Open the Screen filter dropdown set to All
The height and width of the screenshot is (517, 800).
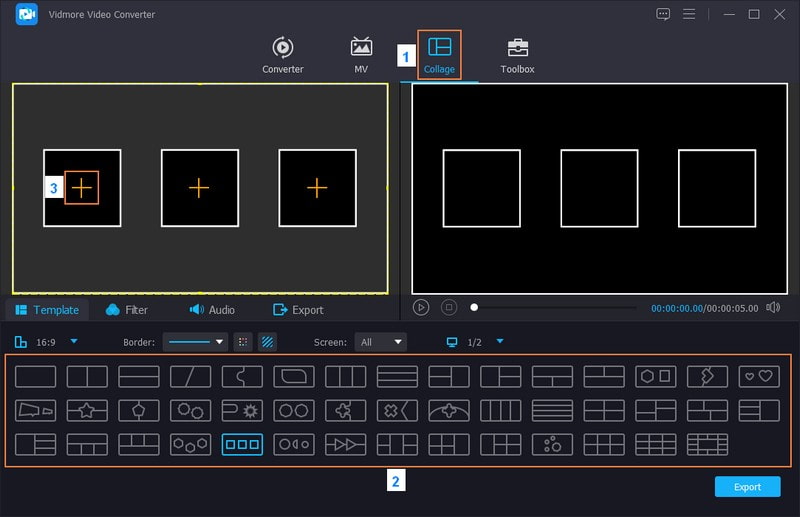click(382, 342)
